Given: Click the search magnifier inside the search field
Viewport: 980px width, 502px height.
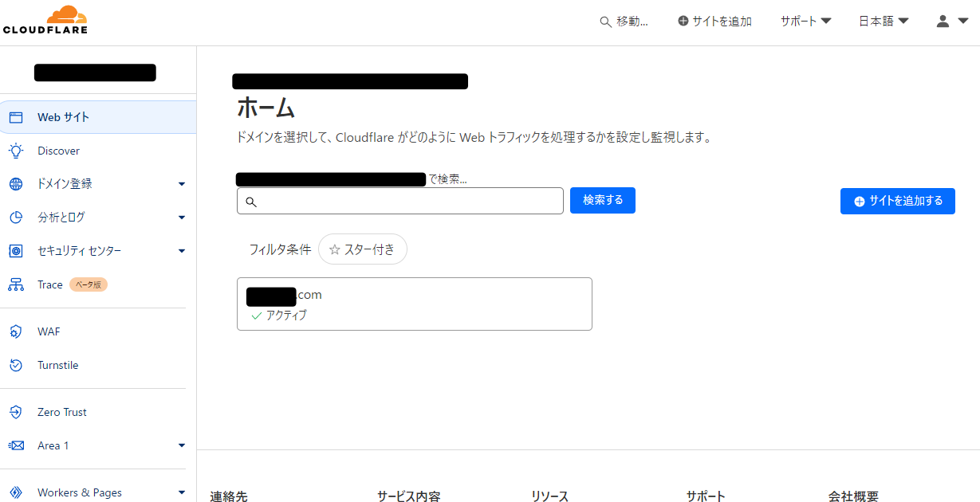Looking at the screenshot, I should pyautogui.click(x=251, y=202).
